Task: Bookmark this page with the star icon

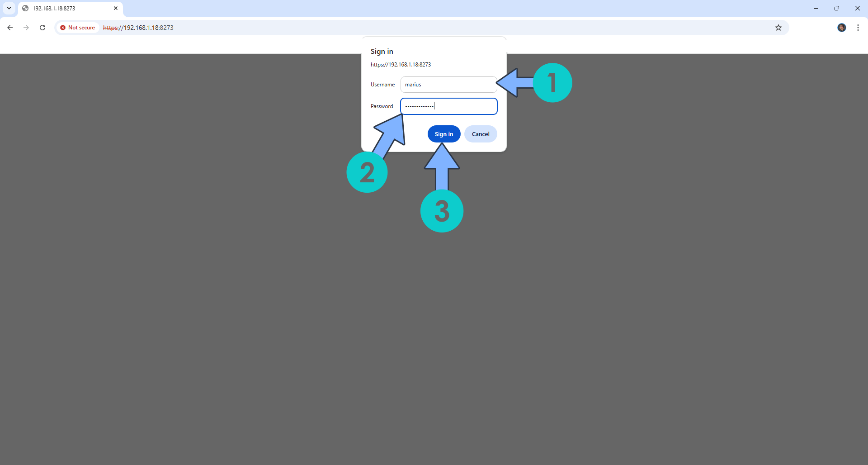Action: pos(778,28)
